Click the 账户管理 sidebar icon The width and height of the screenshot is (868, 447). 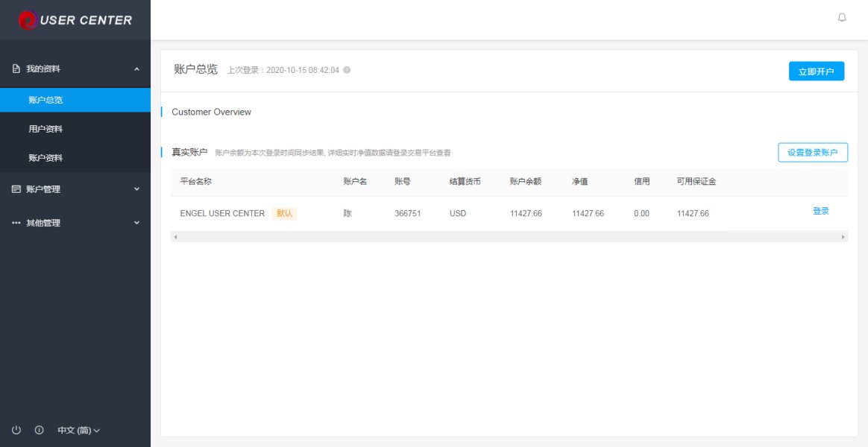coord(16,189)
